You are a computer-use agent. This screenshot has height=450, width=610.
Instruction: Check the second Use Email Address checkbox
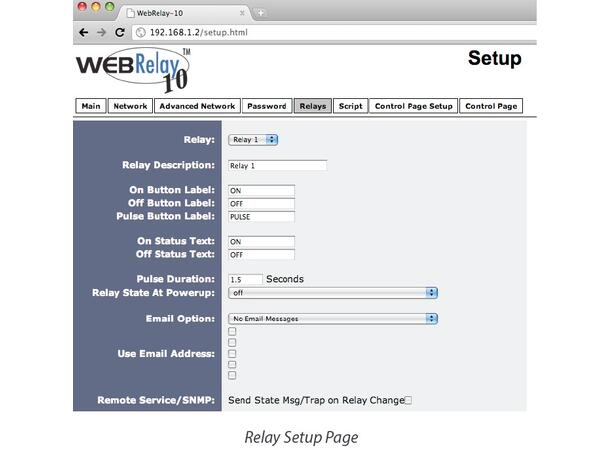pos(232,342)
